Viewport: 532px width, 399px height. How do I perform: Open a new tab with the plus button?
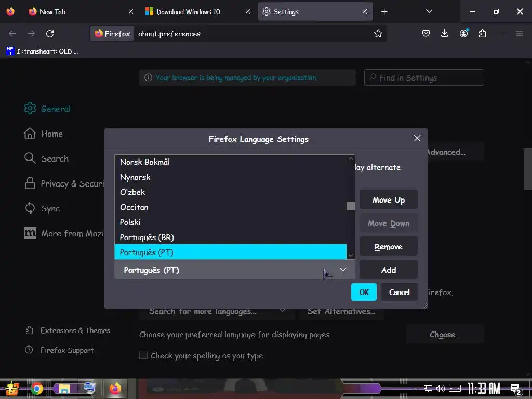[384, 12]
